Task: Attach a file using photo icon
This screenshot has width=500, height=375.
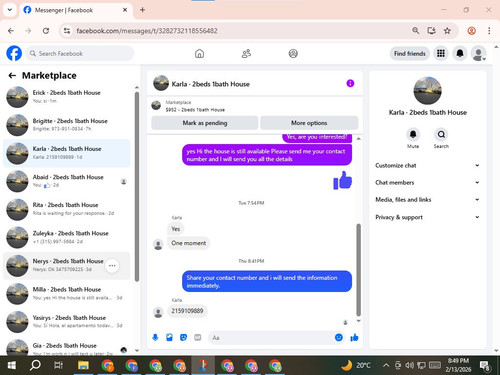Action: tap(169, 338)
